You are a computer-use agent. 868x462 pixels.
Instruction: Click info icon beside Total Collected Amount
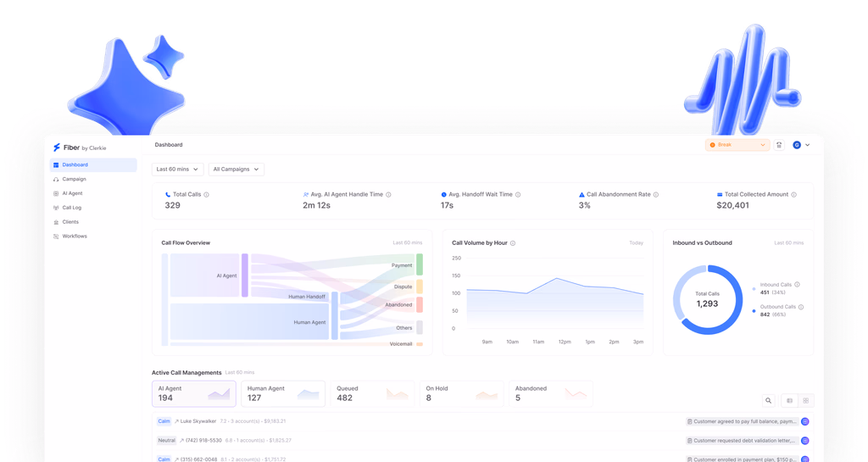[793, 195]
